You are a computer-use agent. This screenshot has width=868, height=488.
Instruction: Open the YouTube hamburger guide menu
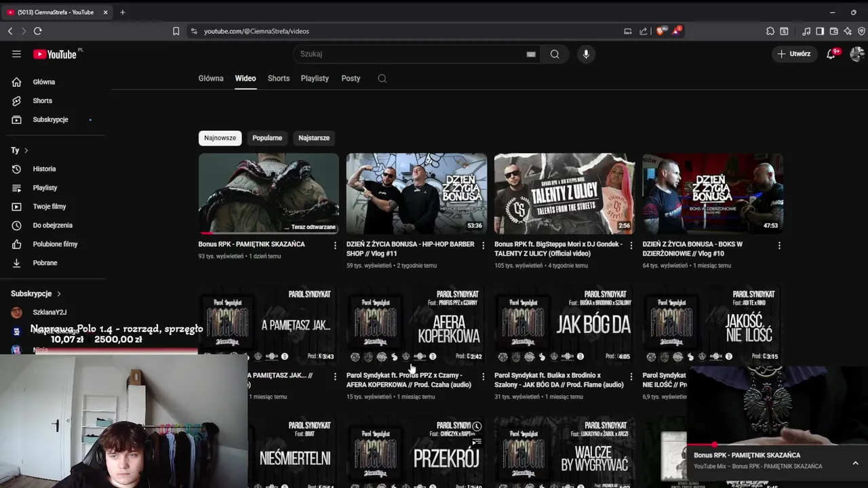(16, 54)
